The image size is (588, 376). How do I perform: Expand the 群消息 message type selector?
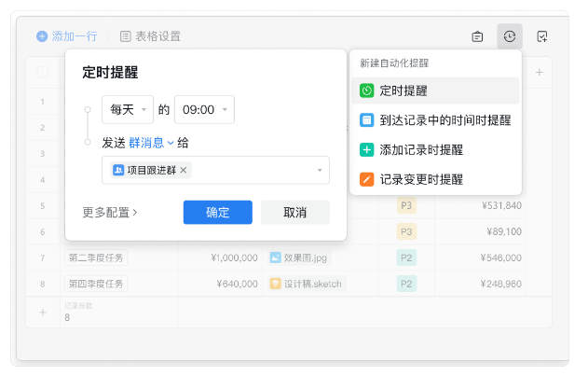pyautogui.click(x=151, y=143)
